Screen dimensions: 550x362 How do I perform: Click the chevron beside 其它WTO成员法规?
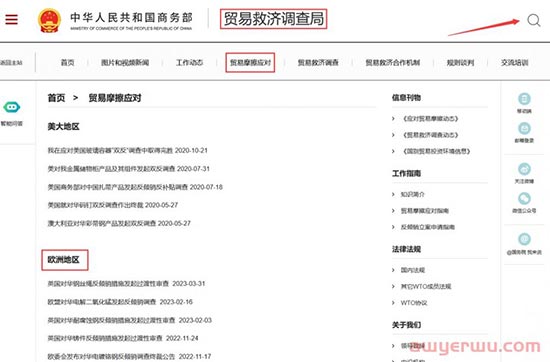393,287
